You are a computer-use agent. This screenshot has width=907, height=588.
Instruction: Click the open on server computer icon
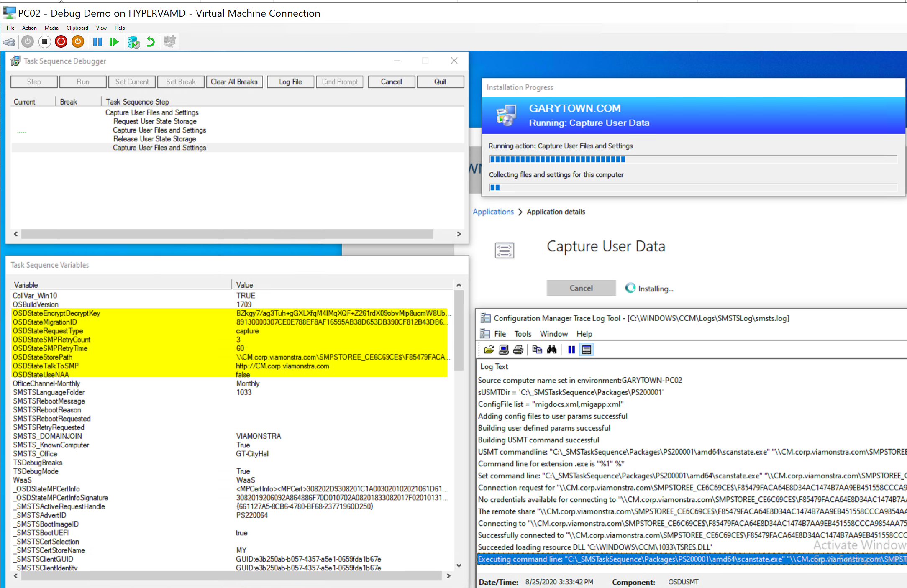point(504,350)
